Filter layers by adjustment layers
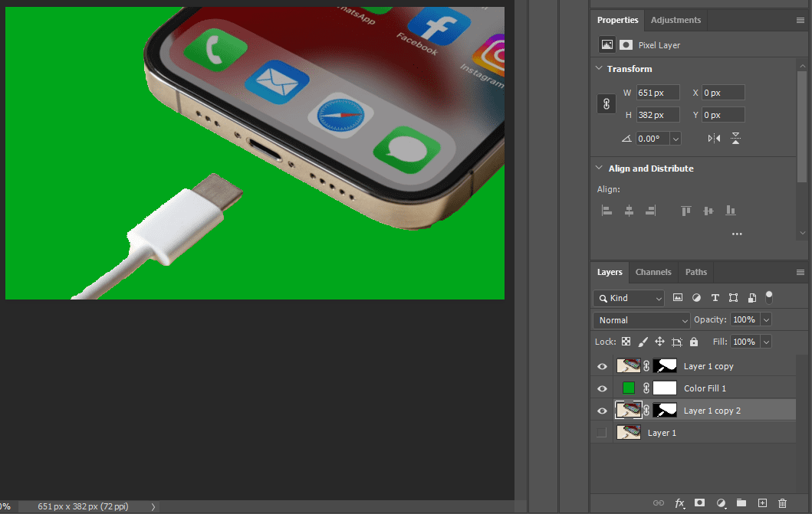The image size is (812, 514). tap(696, 298)
